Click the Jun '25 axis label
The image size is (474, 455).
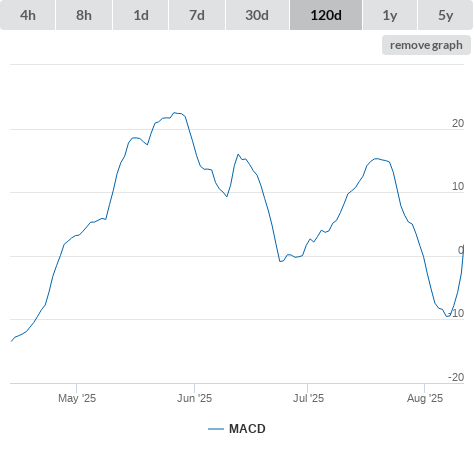(194, 398)
